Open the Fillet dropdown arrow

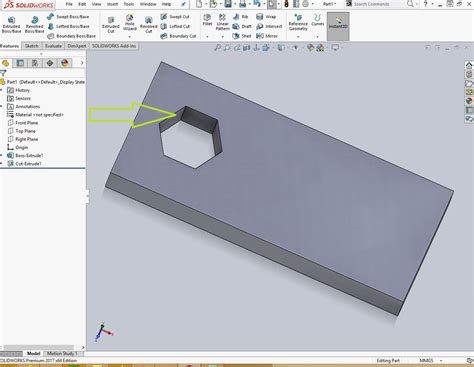207,36
